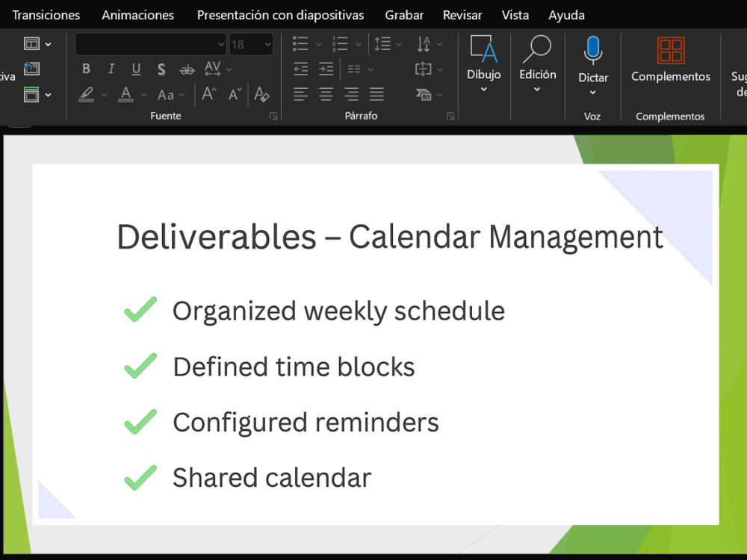Image resolution: width=747 pixels, height=560 pixels.
Task: Click 'Shared calendar' text
Action: click(x=272, y=478)
